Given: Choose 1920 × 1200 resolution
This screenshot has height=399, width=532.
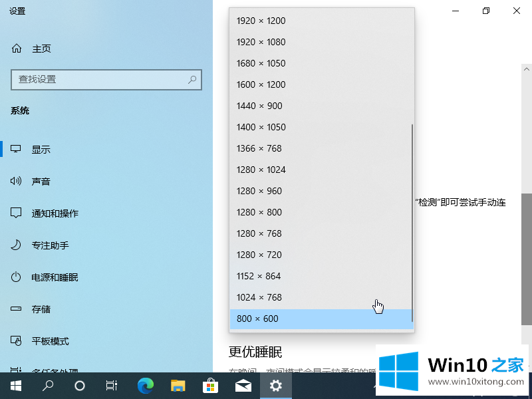Looking at the screenshot, I should [x=321, y=21].
